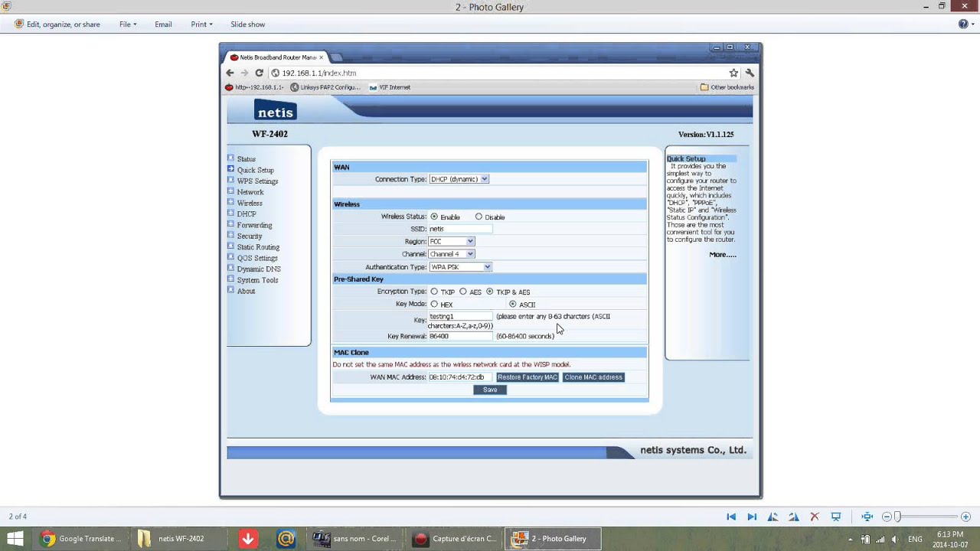
Task: Open red download-arrow app in taskbar
Action: coord(248,539)
